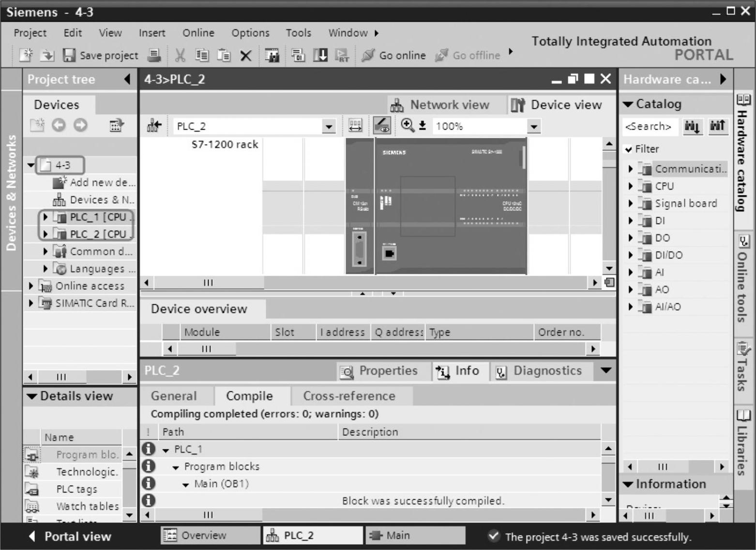Viewport: 756px width, 550px height.
Task: Open the 100% zoom level dropdown
Action: (533, 127)
